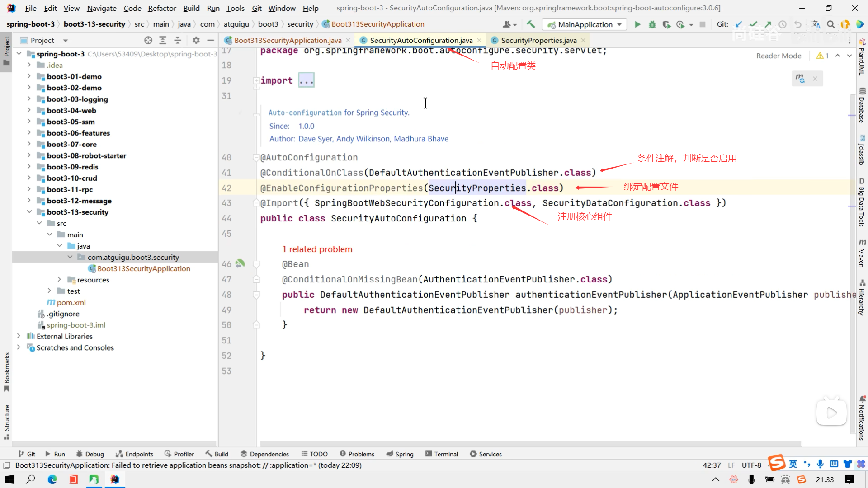Image resolution: width=868 pixels, height=488 pixels.
Task: Click Spring bean gutter icon on line 46
Action: click(x=240, y=263)
